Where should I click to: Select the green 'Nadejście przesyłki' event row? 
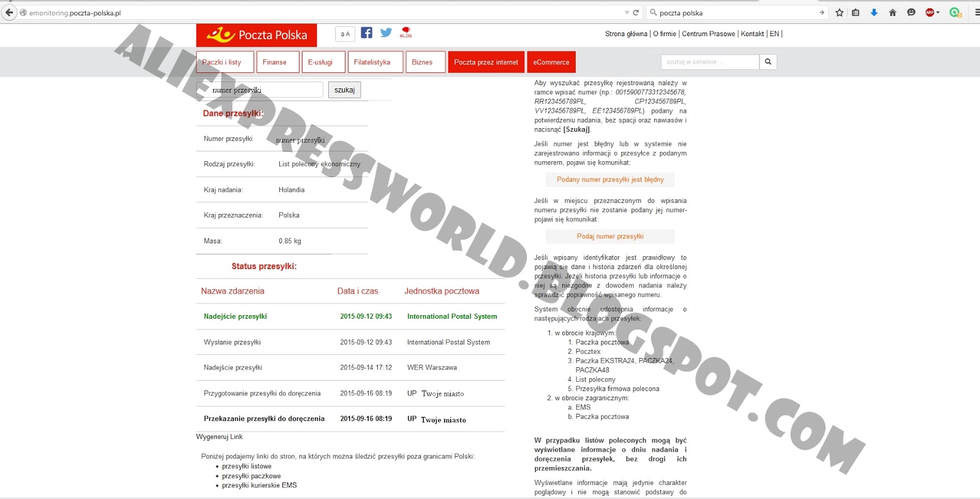[350, 316]
